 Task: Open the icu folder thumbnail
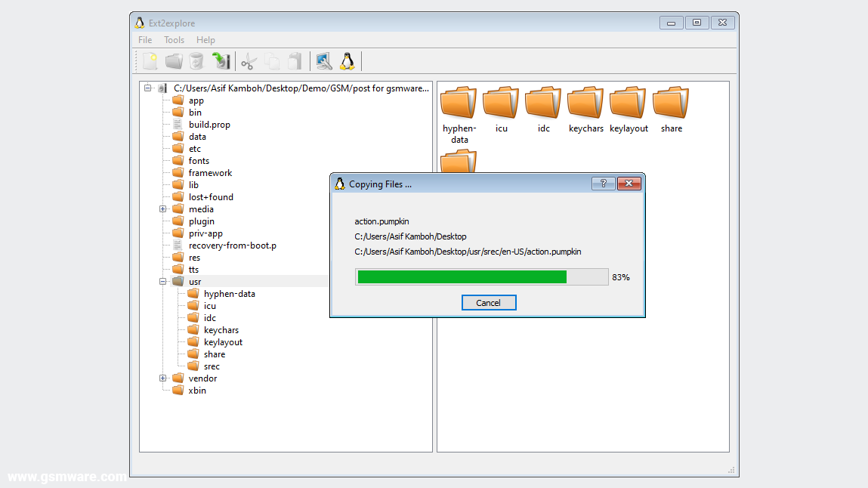501,102
